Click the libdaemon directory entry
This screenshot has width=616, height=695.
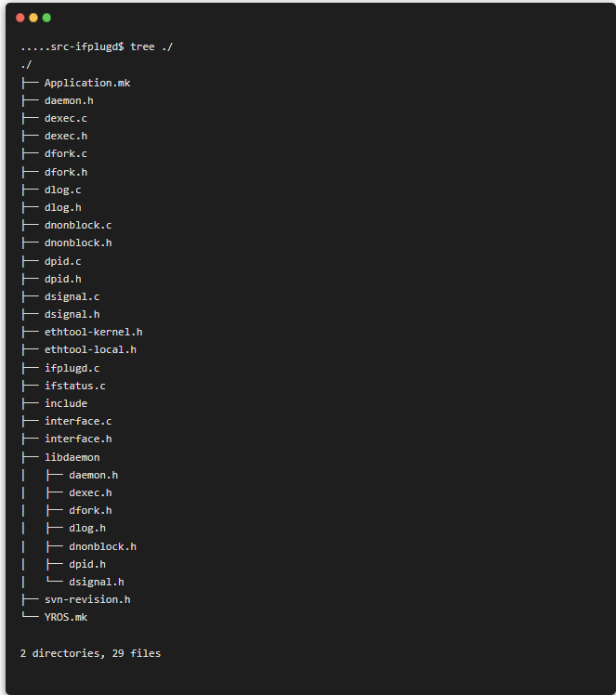72,457
